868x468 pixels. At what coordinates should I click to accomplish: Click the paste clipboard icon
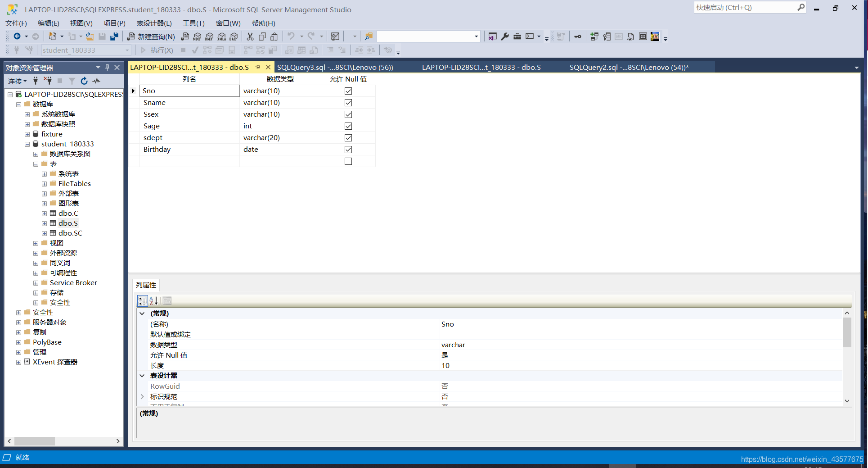tap(274, 36)
